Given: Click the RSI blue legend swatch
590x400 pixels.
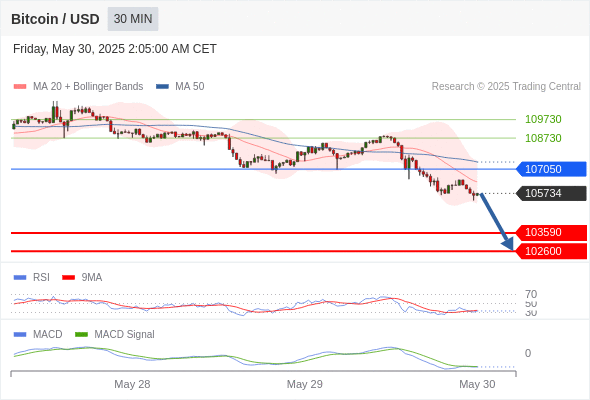Looking at the screenshot, I should [x=20, y=278].
